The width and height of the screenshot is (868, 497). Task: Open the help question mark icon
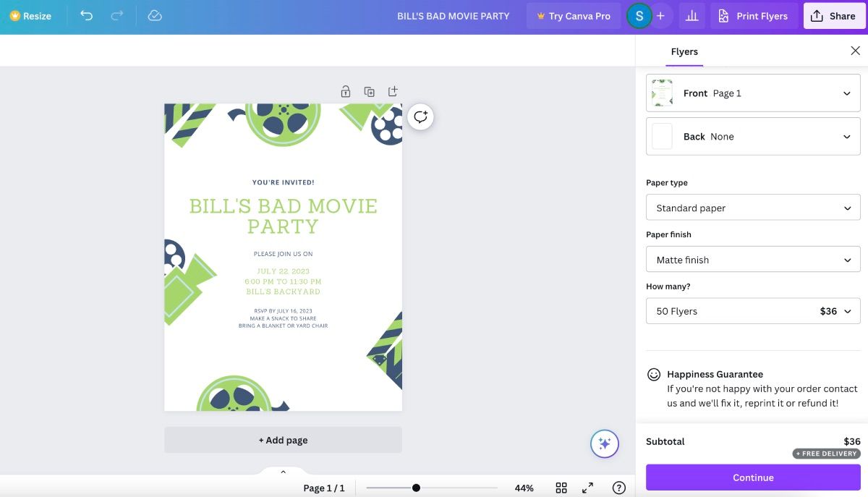(618, 488)
